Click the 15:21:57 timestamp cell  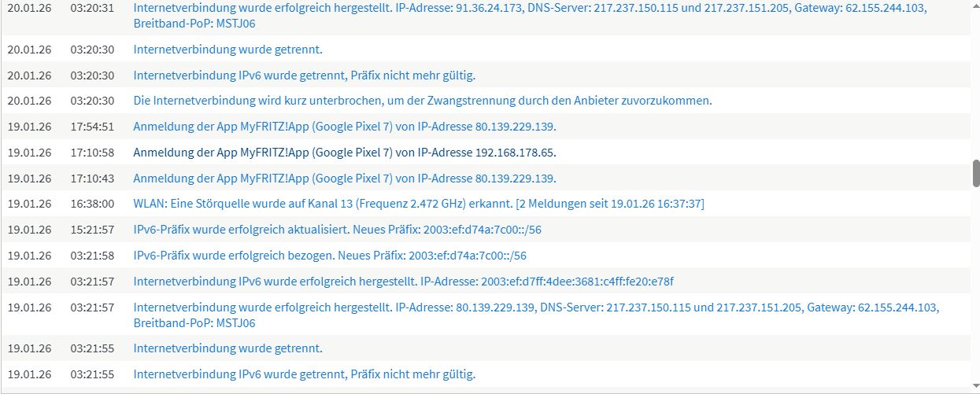click(92, 230)
